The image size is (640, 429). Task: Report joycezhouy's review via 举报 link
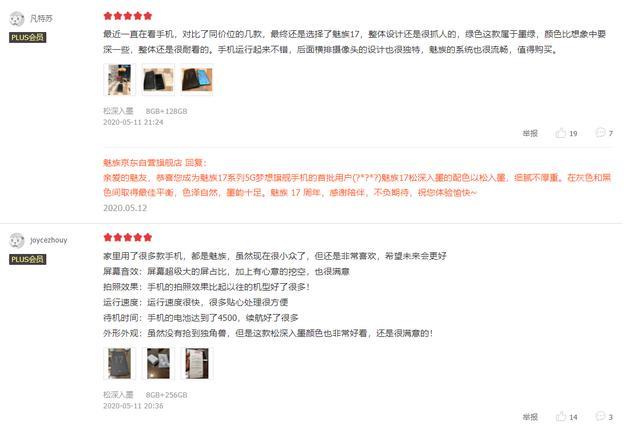530,417
